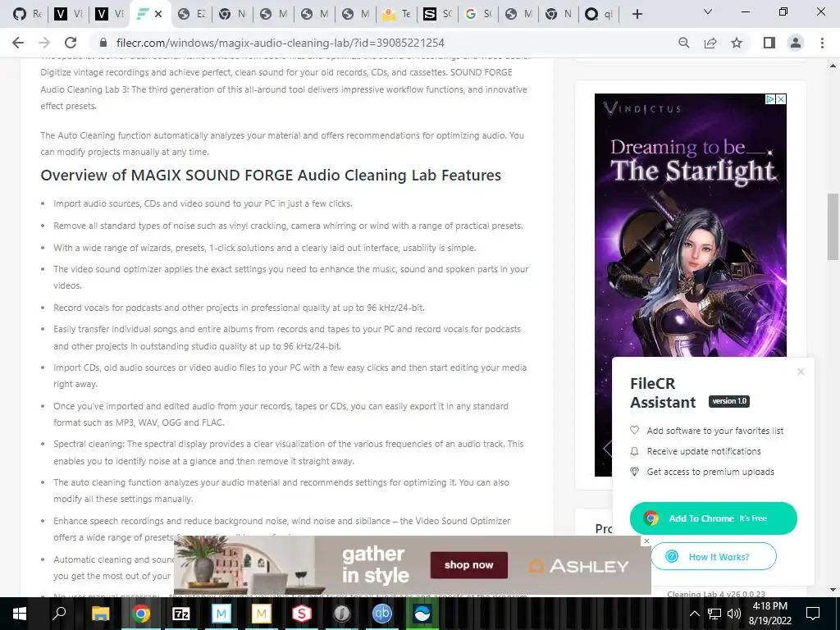Image resolution: width=840 pixels, height=630 pixels.
Task: Open the Windows notification center
Action: 813,614
